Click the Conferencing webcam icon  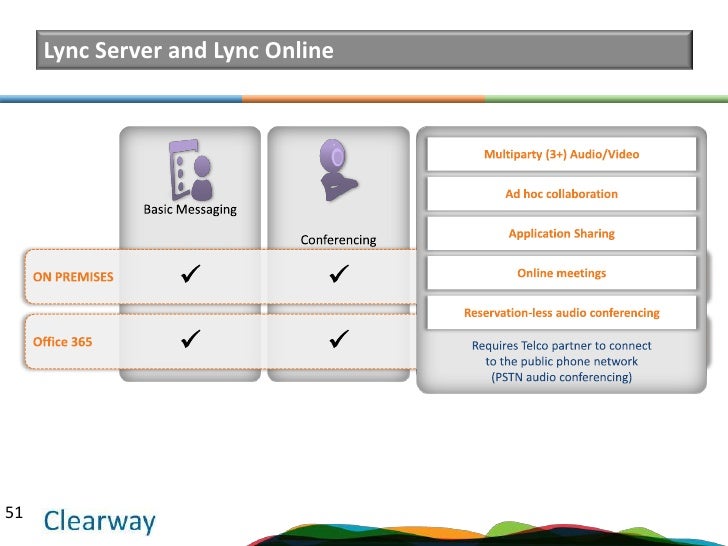click(x=338, y=170)
